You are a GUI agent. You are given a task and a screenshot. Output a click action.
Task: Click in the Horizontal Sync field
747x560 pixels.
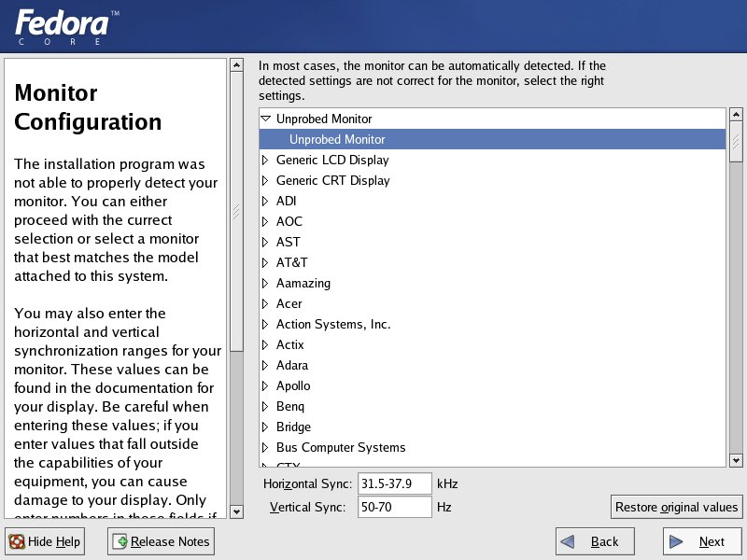(x=394, y=483)
